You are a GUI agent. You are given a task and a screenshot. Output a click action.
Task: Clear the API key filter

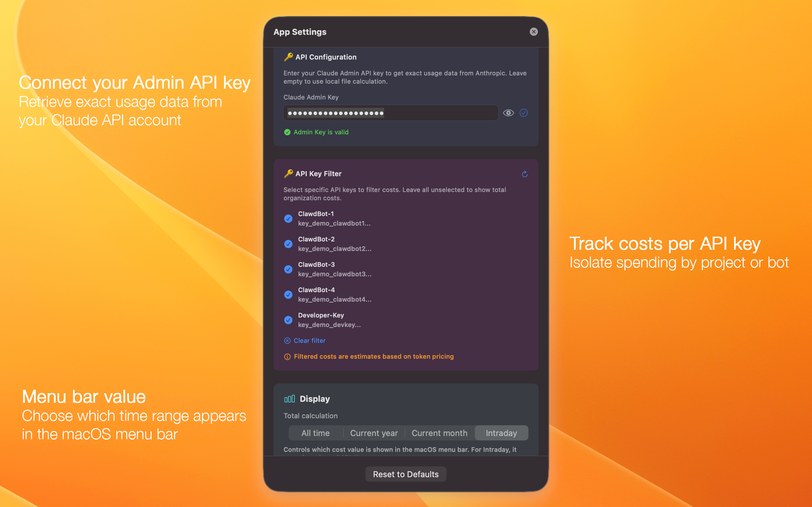point(309,340)
